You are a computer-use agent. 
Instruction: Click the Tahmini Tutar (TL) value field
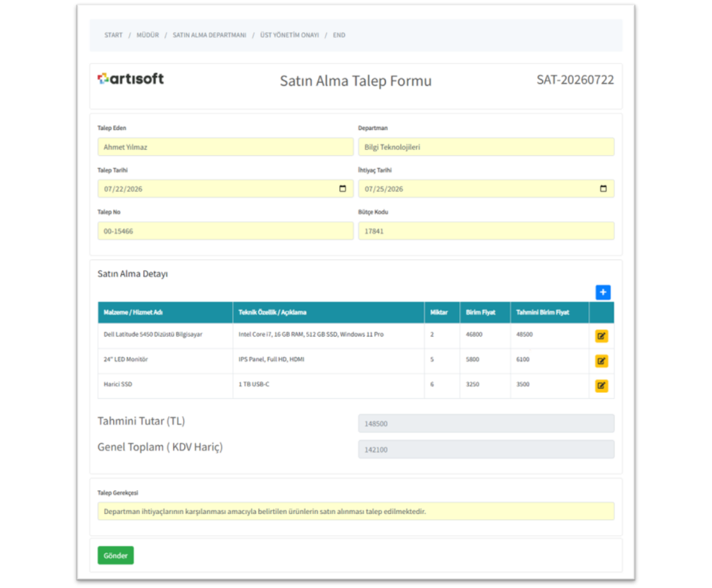coord(486,424)
